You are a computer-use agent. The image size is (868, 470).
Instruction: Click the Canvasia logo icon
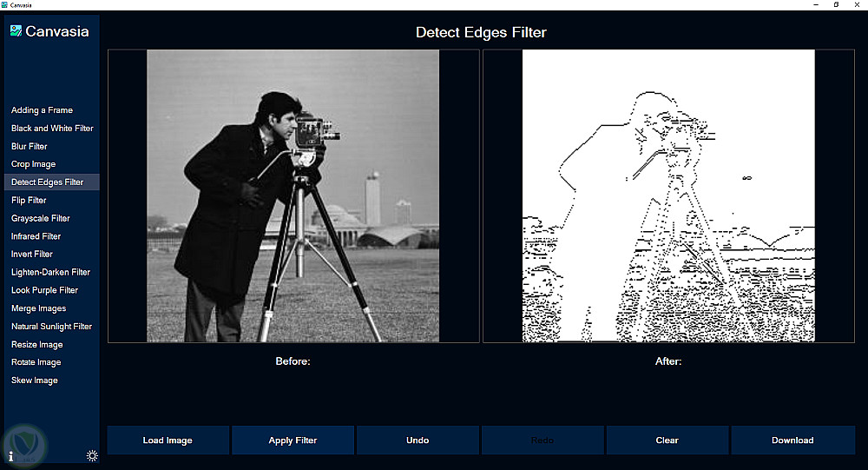click(16, 31)
